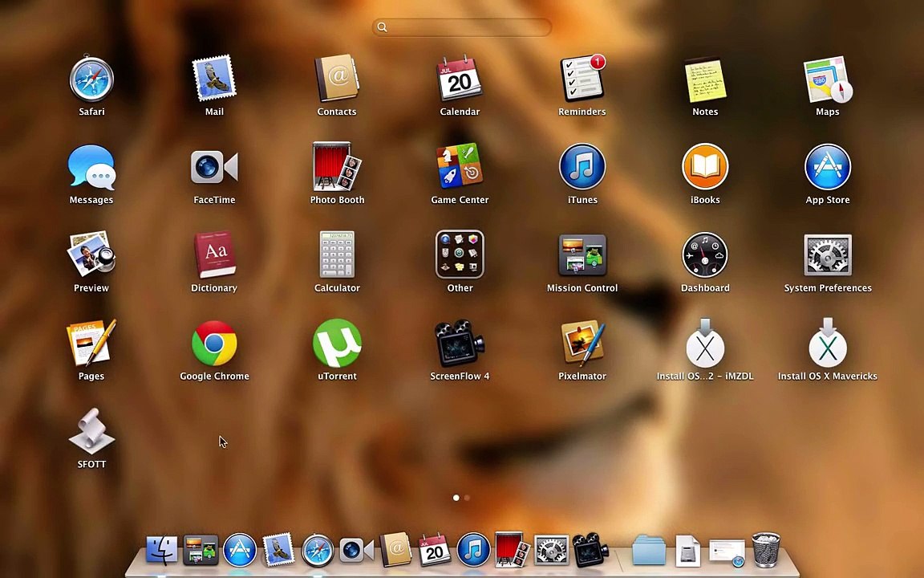The height and width of the screenshot is (578, 924).
Task: Launch the Reminders app with badge
Action: [x=582, y=79]
